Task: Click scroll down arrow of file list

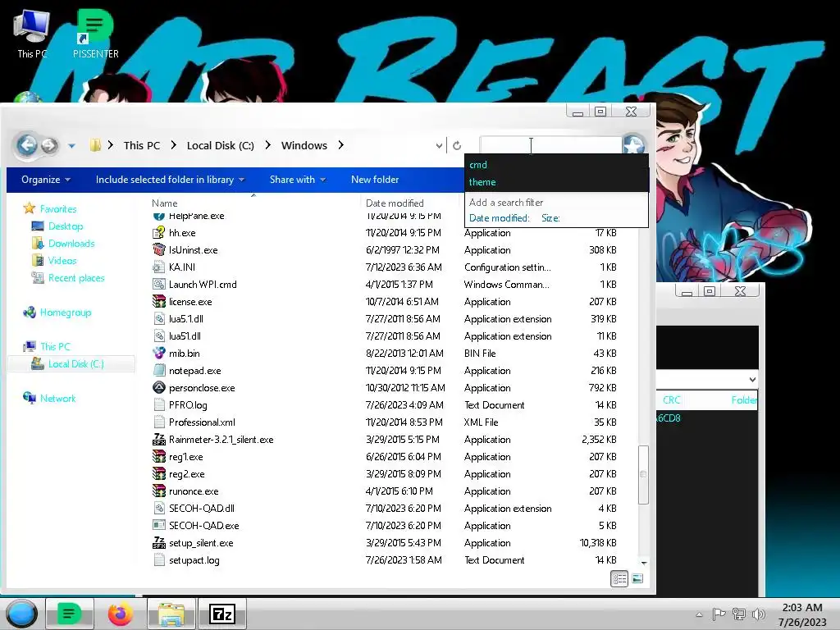Action: pyautogui.click(x=643, y=563)
